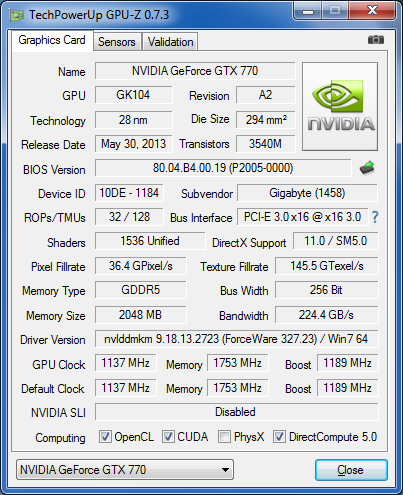Click the Revision field A2
The width and height of the screenshot is (403, 495).
[x=266, y=95]
